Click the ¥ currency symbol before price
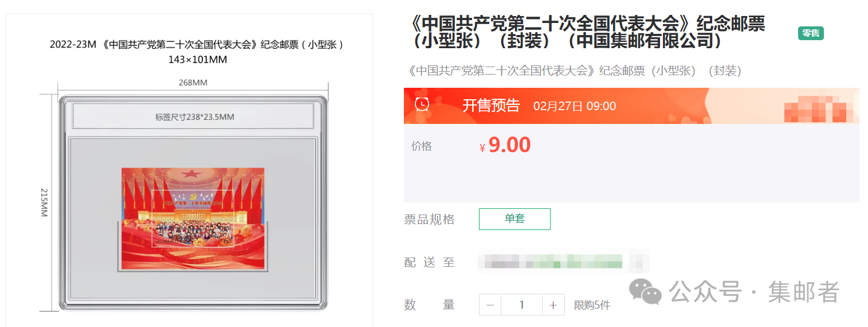The height and width of the screenshot is (327, 868). [x=482, y=148]
